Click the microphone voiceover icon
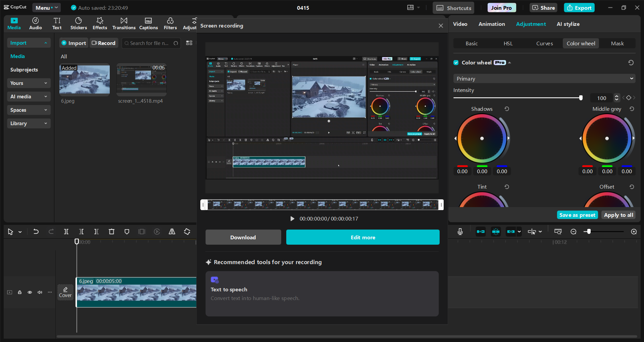This screenshot has width=644, height=342. tap(460, 232)
